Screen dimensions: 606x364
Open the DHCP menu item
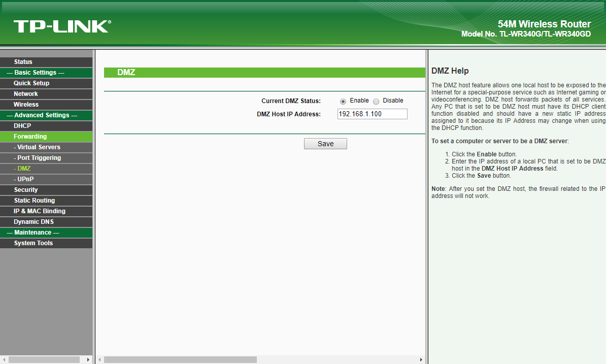[x=46, y=126]
